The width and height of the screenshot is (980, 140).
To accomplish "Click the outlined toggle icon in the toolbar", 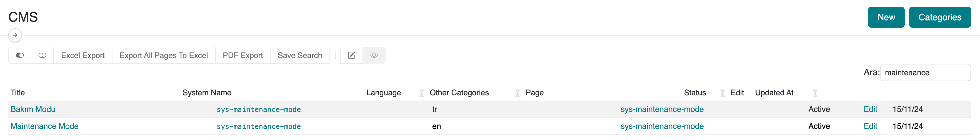I will click(42, 56).
